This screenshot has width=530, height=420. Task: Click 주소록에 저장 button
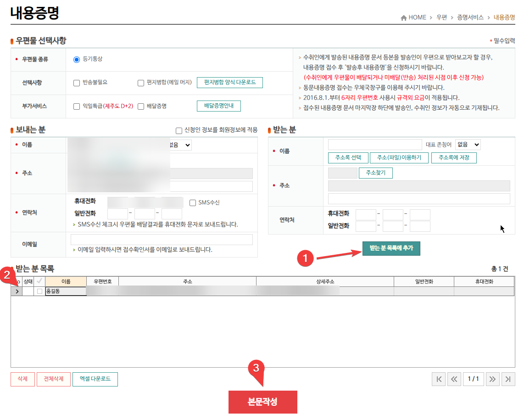(x=454, y=157)
